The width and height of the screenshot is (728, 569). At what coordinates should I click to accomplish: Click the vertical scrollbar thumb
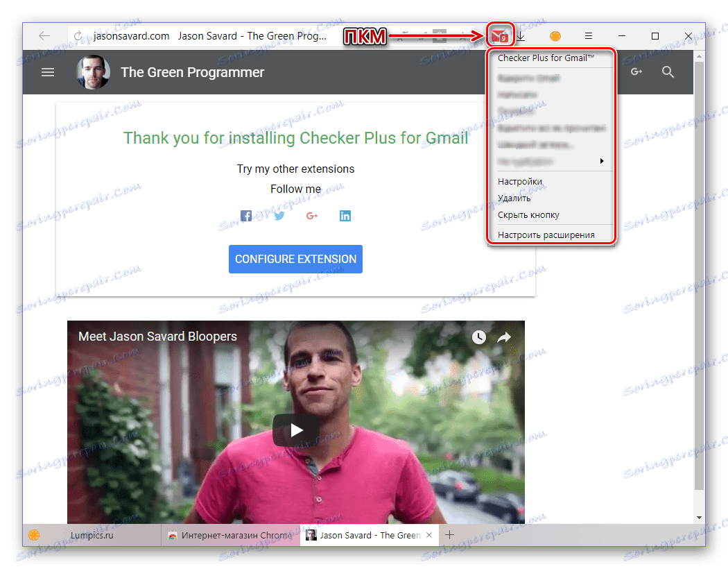click(x=699, y=275)
